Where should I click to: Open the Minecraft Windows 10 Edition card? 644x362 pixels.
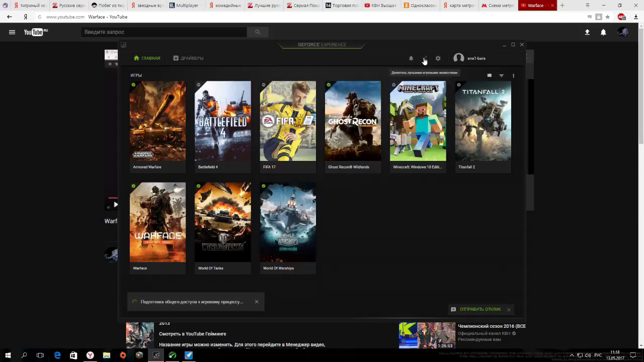click(x=418, y=127)
